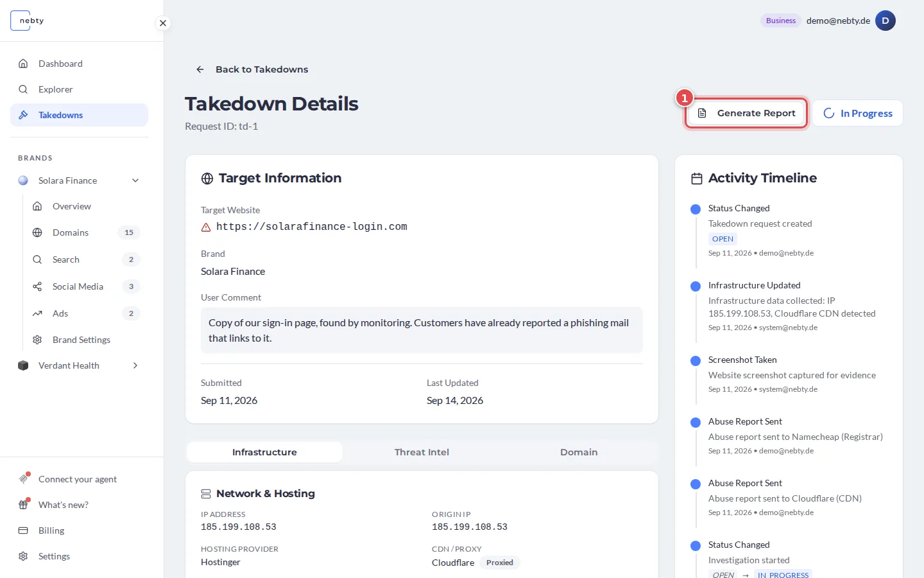924x578 pixels.
Task: Open the Ads section
Action: pyautogui.click(x=86, y=313)
